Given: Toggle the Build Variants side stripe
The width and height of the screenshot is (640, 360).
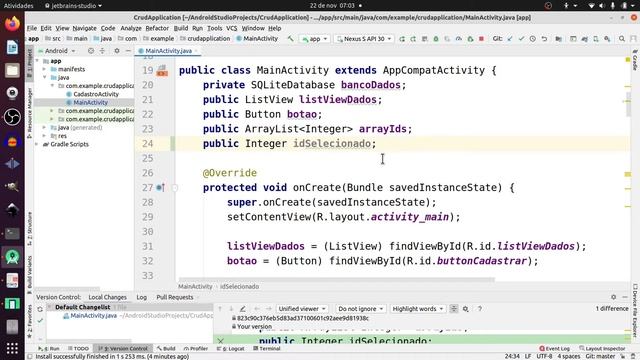Looking at the screenshot, I should tap(29, 274).
